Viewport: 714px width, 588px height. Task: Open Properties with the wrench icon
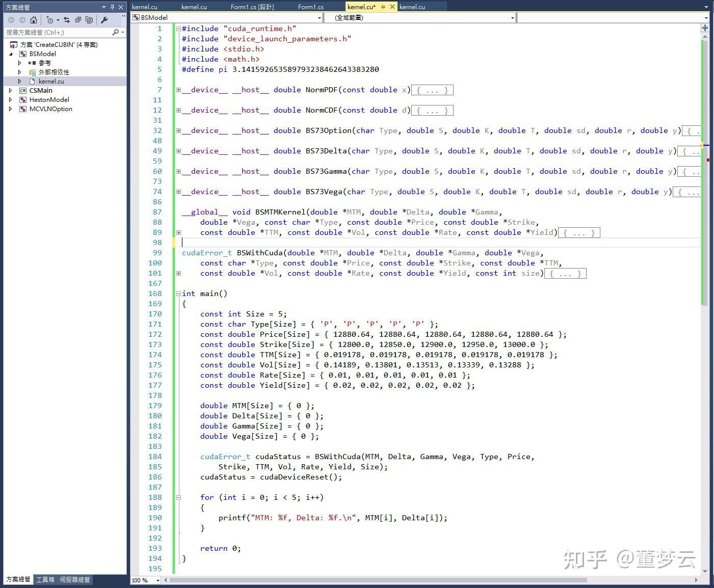click(x=104, y=20)
